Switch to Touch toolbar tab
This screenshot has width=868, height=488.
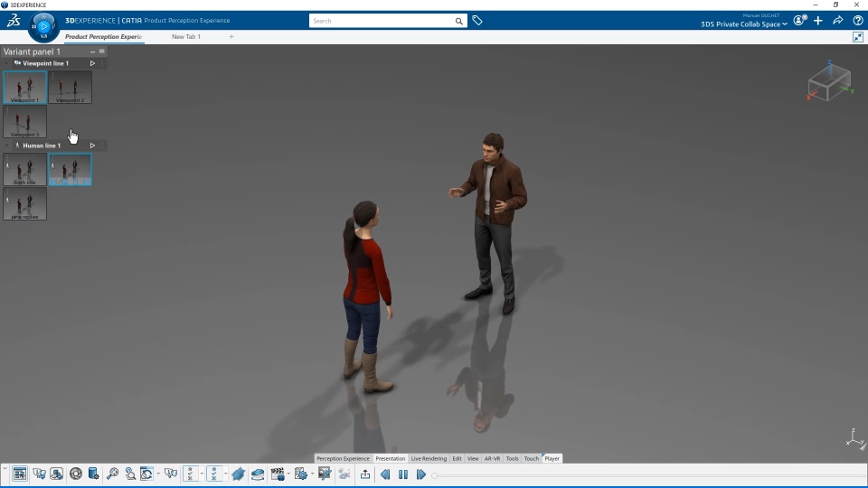532,459
